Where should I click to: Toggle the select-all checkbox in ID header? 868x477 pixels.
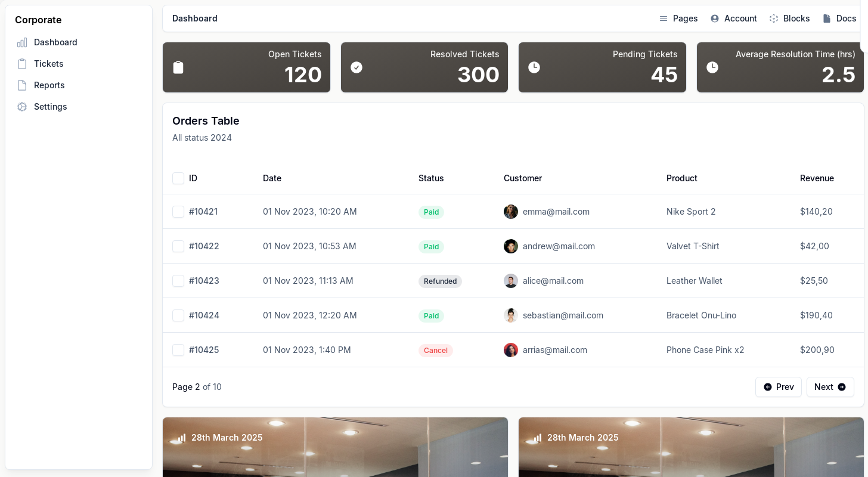[178, 178]
